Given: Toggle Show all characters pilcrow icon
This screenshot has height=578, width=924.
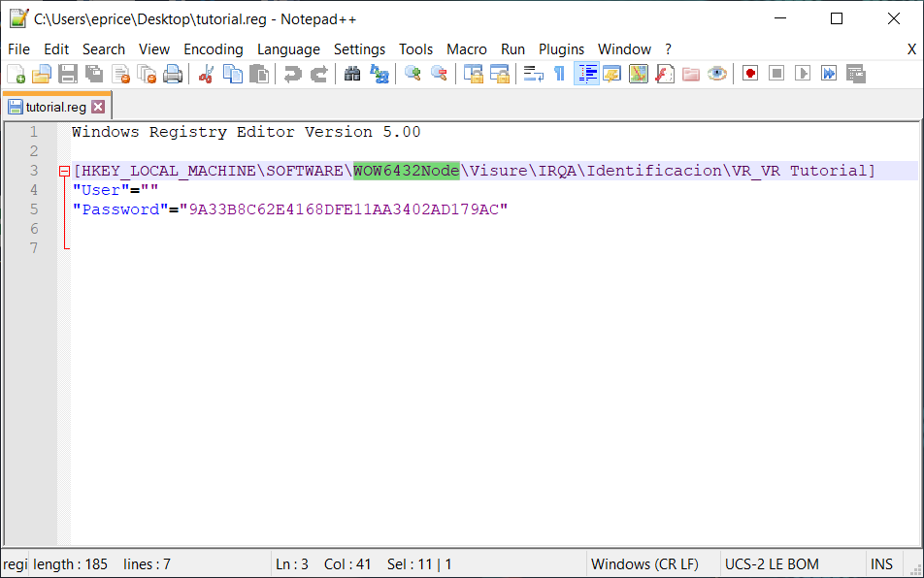Looking at the screenshot, I should point(559,74).
